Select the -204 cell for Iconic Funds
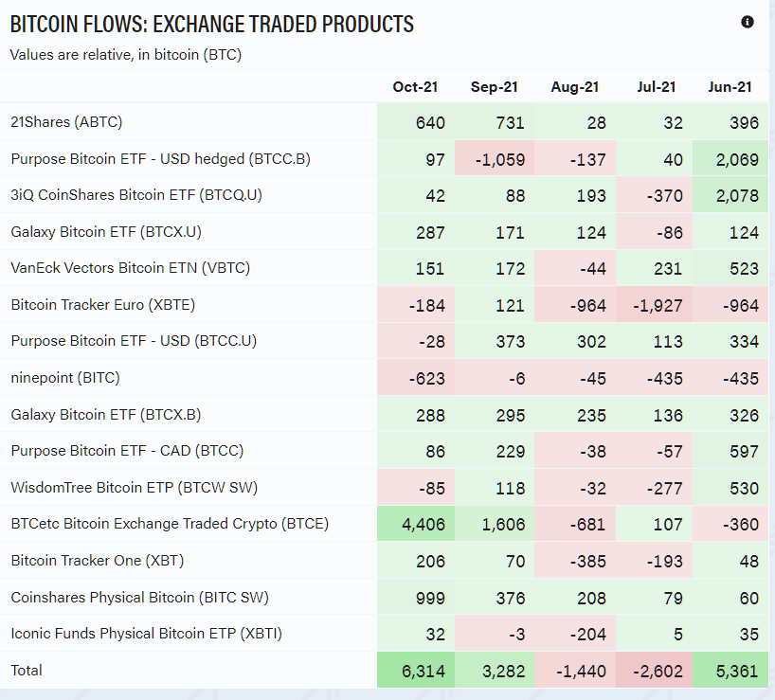The image size is (775, 700). (x=575, y=634)
